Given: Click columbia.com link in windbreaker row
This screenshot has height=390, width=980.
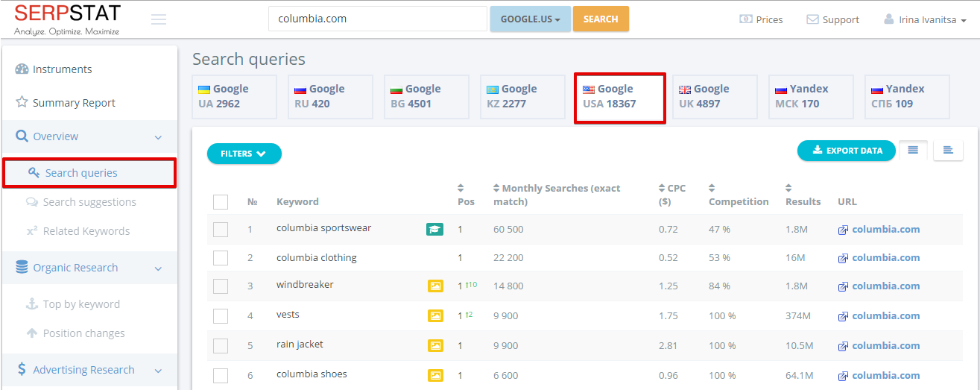Looking at the screenshot, I should coord(885,286).
